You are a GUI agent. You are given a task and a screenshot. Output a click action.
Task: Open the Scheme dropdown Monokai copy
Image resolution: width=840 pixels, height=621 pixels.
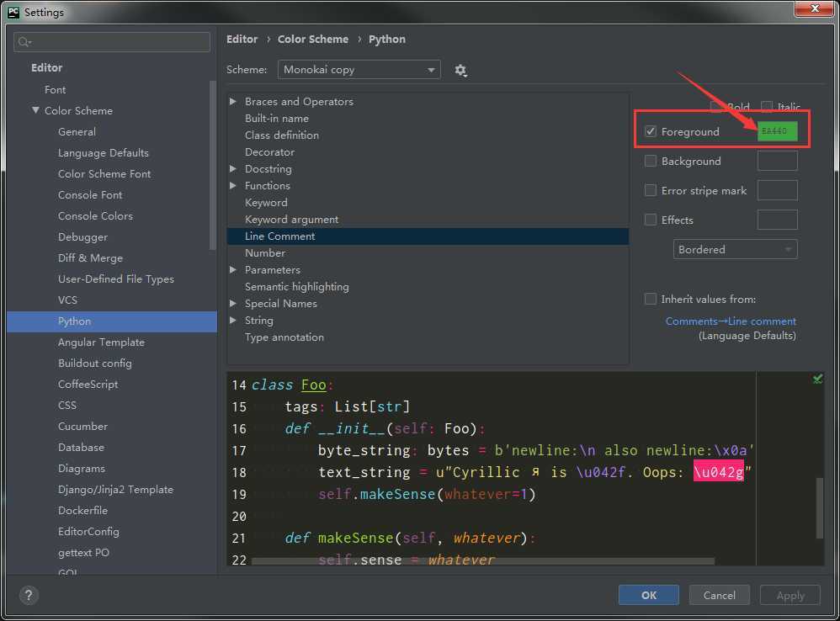click(359, 70)
